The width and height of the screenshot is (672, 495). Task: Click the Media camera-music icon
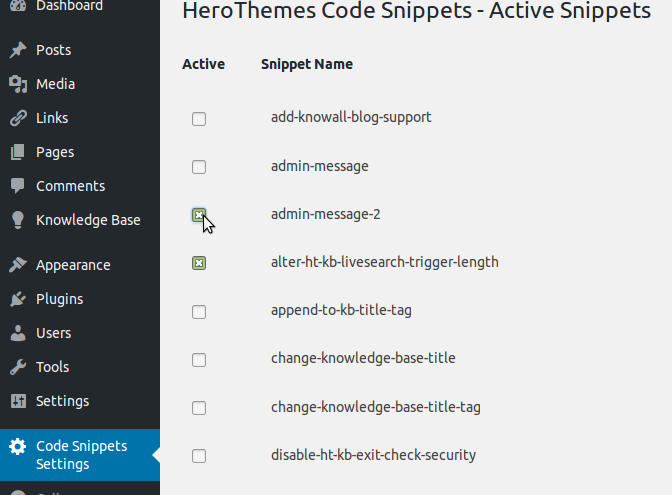(18, 84)
